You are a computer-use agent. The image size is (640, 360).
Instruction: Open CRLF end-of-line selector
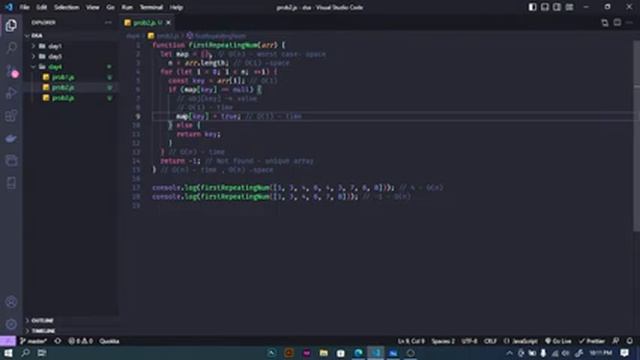coord(490,341)
